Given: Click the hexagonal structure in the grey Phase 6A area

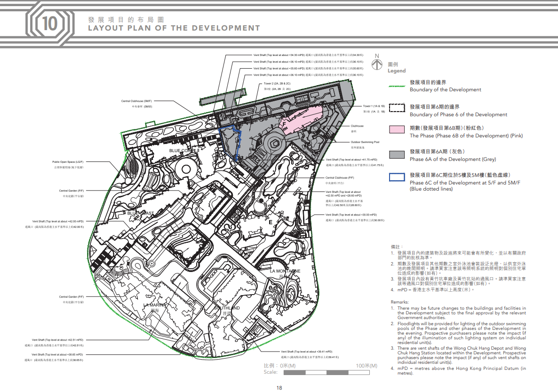Looking at the screenshot, I should point(273,143).
